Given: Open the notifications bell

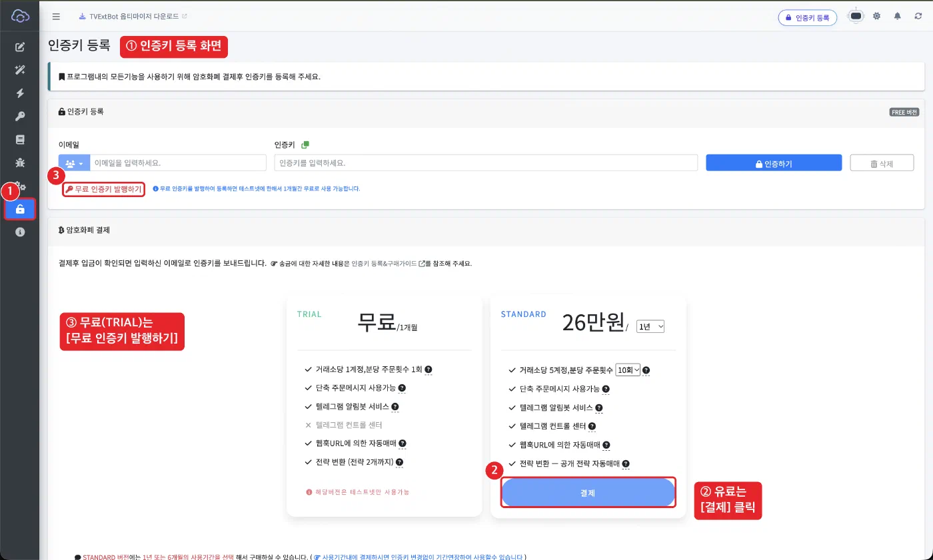Looking at the screenshot, I should point(898,16).
